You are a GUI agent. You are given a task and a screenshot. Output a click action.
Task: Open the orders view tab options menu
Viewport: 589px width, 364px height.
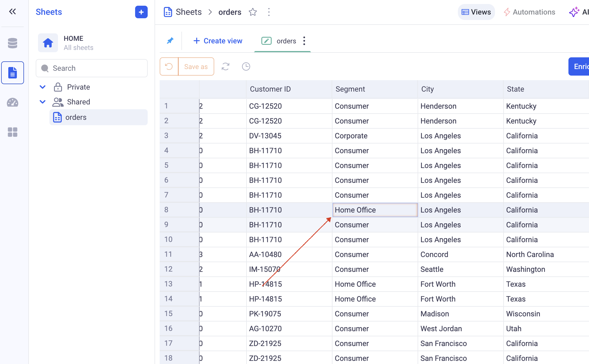pos(304,41)
